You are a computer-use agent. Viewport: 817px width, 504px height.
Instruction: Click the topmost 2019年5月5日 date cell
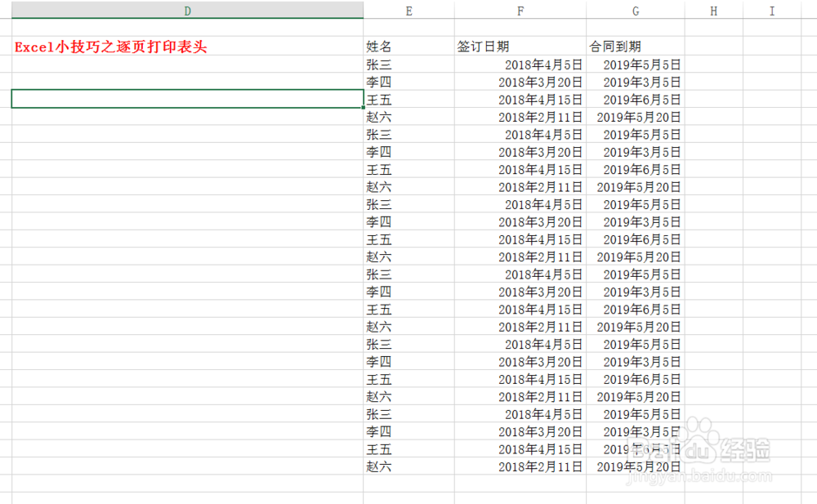tap(641, 64)
